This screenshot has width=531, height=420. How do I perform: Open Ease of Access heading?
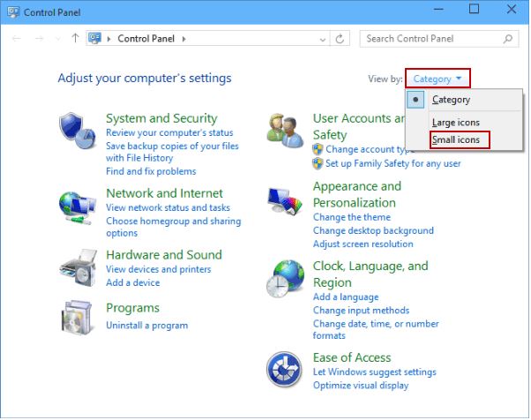click(352, 357)
